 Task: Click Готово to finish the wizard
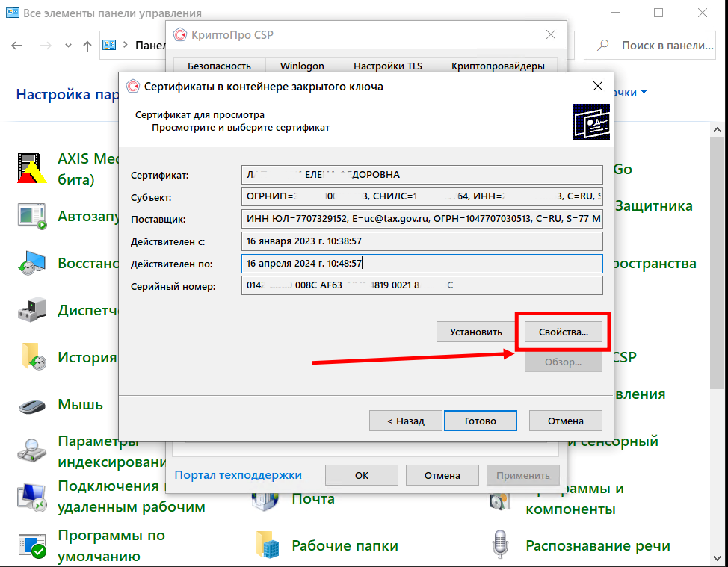(x=480, y=421)
